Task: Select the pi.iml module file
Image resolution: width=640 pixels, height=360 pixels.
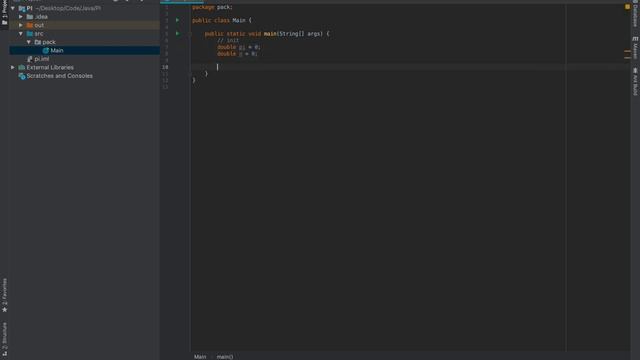Action: [x=84, y=59]
